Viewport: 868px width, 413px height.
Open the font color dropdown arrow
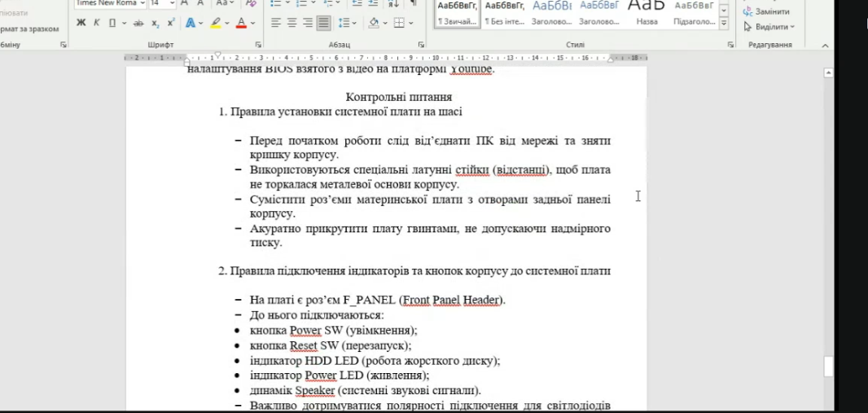252,24
